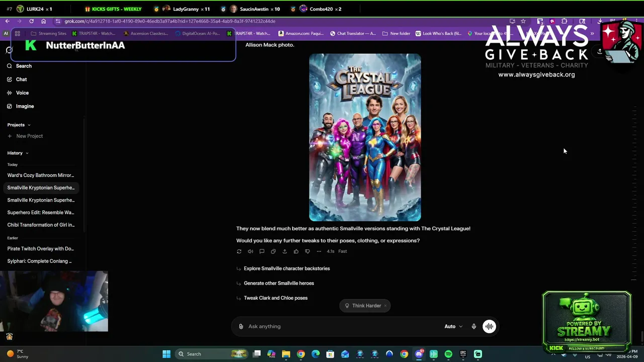
Task: Click suggestion 'Explore Smallville character backstories'
Action: click(287, 268)
